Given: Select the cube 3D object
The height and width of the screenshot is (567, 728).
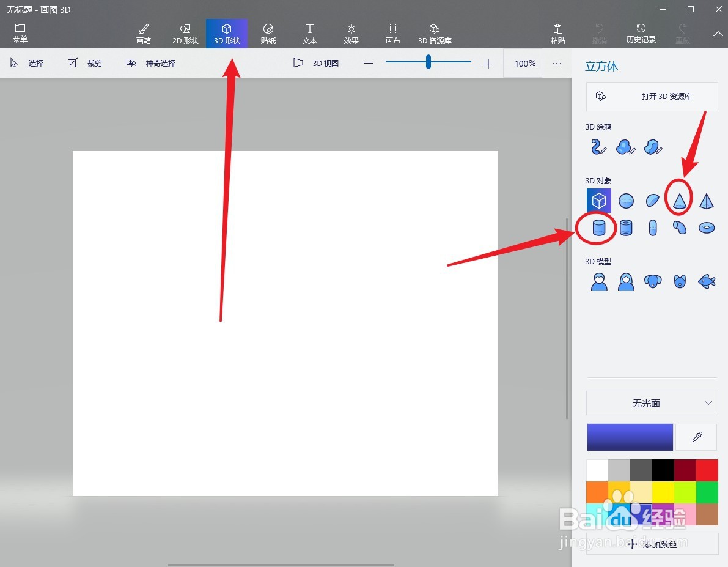Looking at the screenshot, I should [x=599, y=201].
